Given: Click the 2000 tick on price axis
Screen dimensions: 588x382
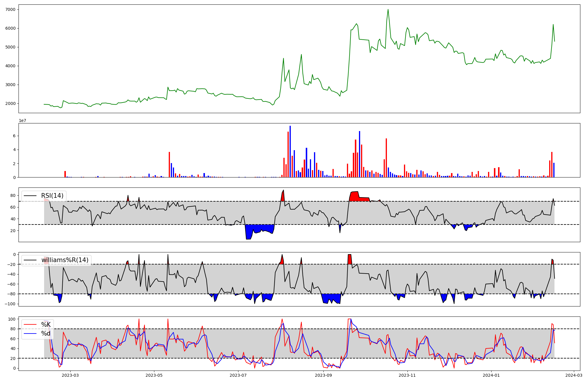Looking at the screenshot, I should pyautogui.click(x=10, y=103).
